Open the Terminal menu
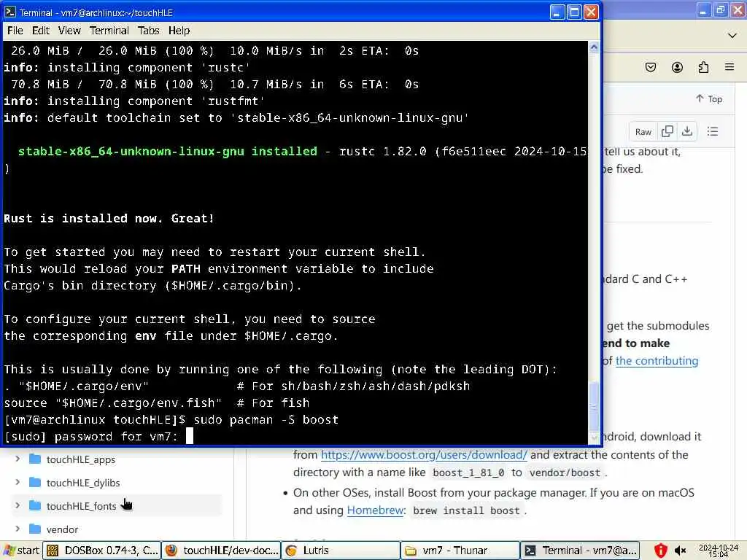This screenshot has width=747, height=560. tap(109, 31)
